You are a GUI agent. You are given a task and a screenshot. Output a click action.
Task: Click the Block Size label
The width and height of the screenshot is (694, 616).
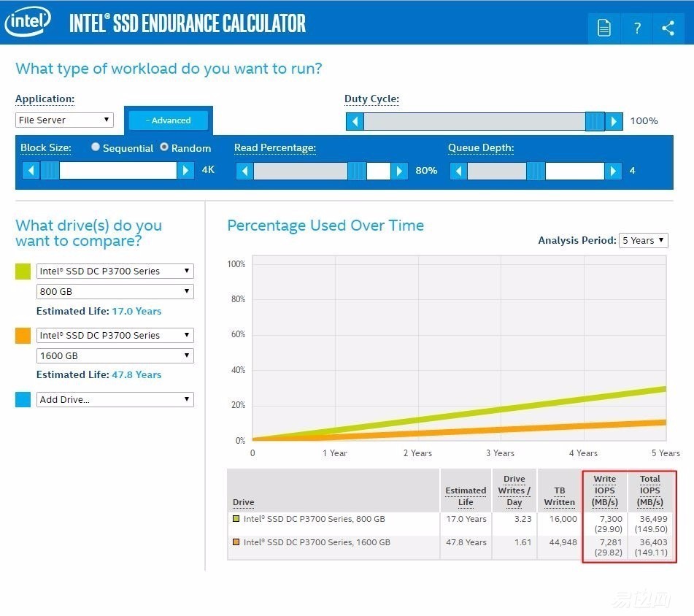click(46, 148)
